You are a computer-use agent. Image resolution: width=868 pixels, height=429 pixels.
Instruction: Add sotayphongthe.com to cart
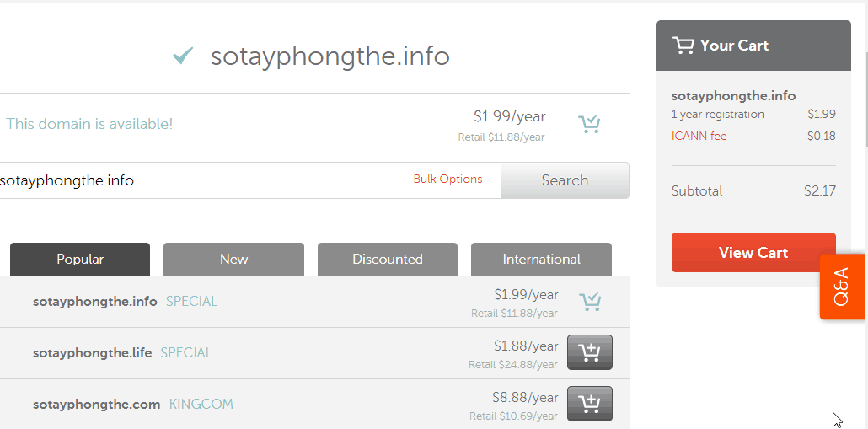click(590, 404)
